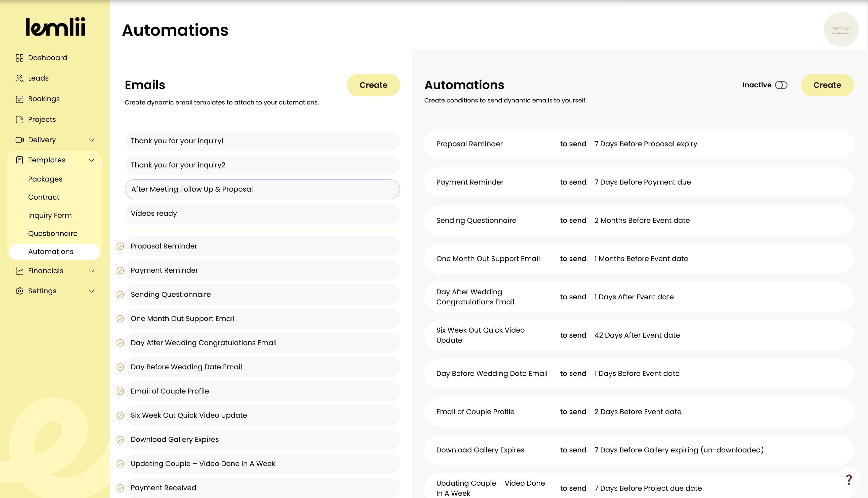Click the Bookings calendar icon
Screen dimensions: 868x498
pyautogui.click(x=19, y=99)
